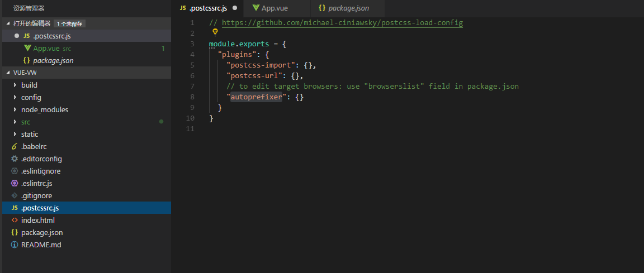Click the "plugins" key in code
Screen dimensions: 644x273
[x=237, y=55]
